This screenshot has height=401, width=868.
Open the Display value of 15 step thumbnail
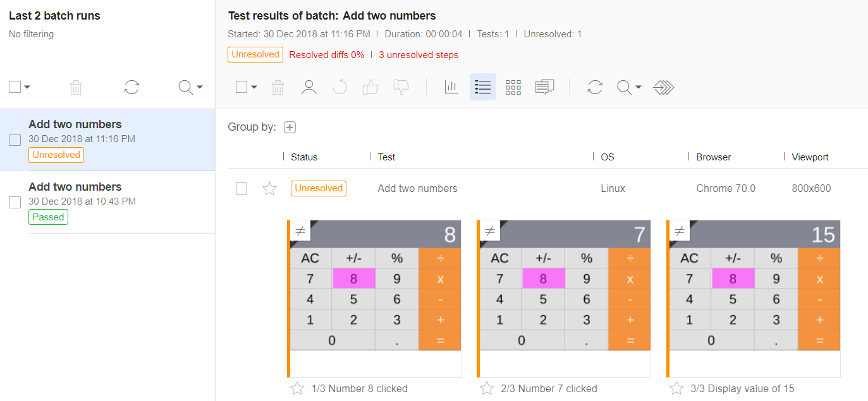[x=754, y=298]
